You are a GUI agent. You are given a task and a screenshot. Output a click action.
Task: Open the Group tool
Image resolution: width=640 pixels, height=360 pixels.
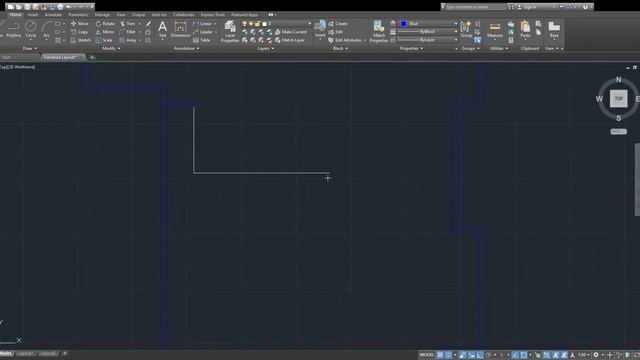(466, 29)
